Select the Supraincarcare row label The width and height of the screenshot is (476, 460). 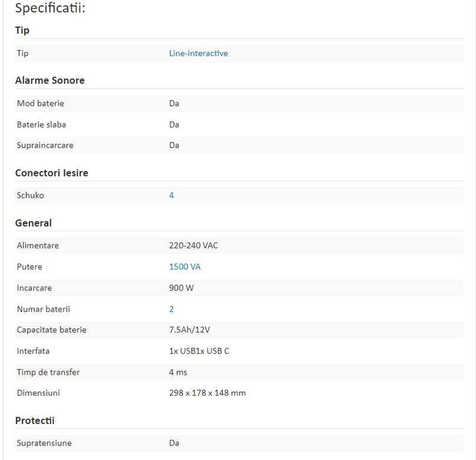(45, 145)
